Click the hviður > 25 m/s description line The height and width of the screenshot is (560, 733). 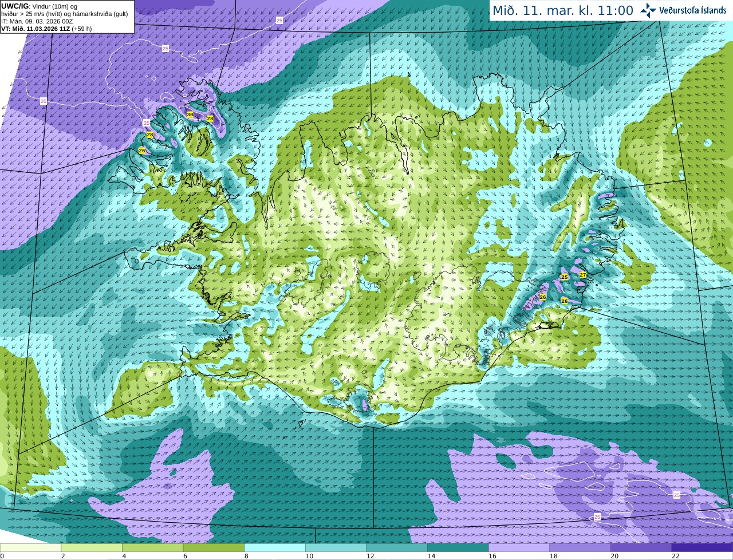[65, 14]
